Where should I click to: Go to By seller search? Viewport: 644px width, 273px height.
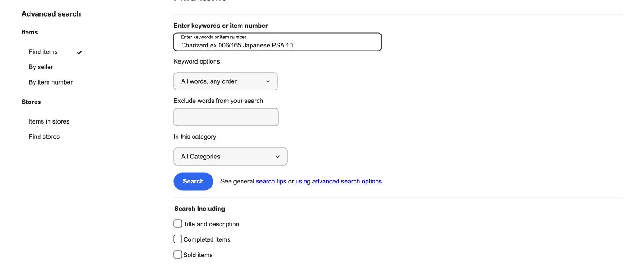(41, 67)
